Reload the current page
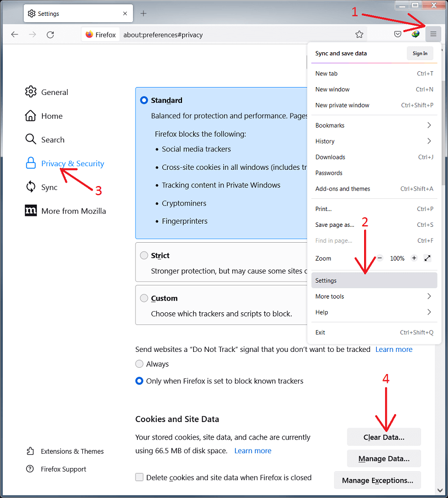The image size is (448, 498). click(x=50, y=34)
